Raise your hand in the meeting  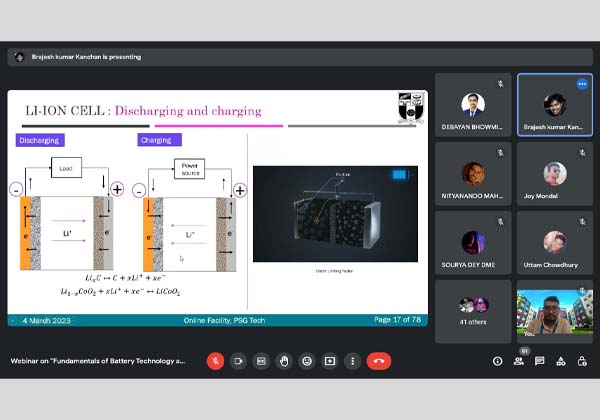[x=284, y=360]
